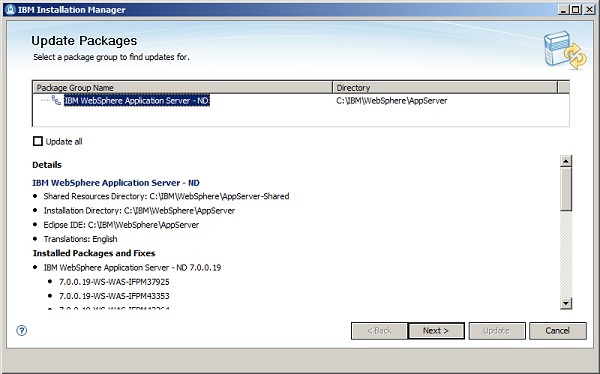
Task: Click the Installation Directory line
Action: (139, 211)
